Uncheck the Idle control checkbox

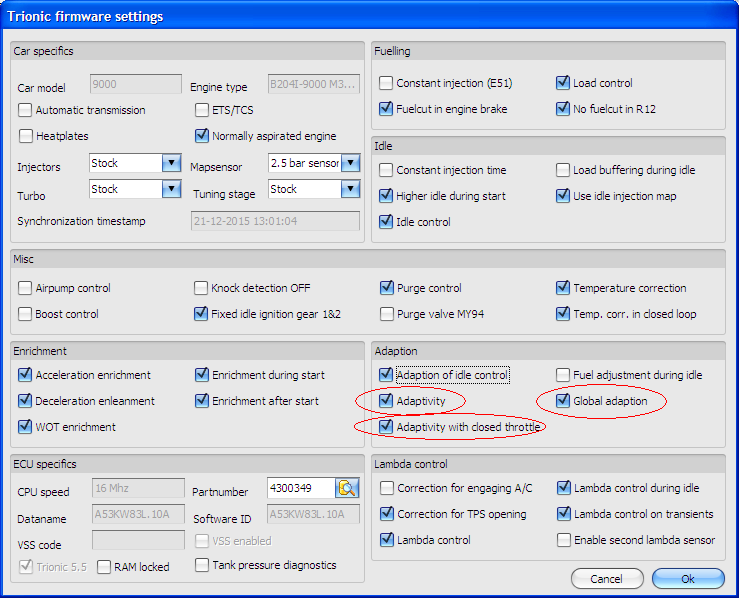(386, 222)
